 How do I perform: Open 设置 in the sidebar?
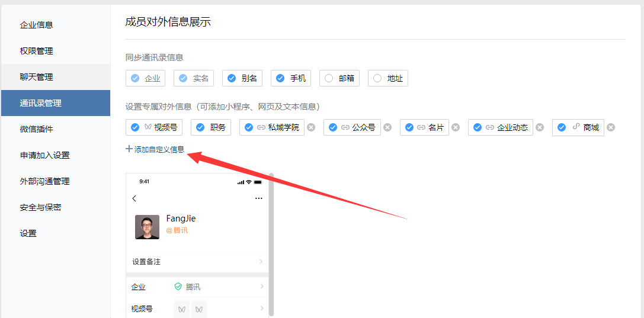(x=56, y=233)
